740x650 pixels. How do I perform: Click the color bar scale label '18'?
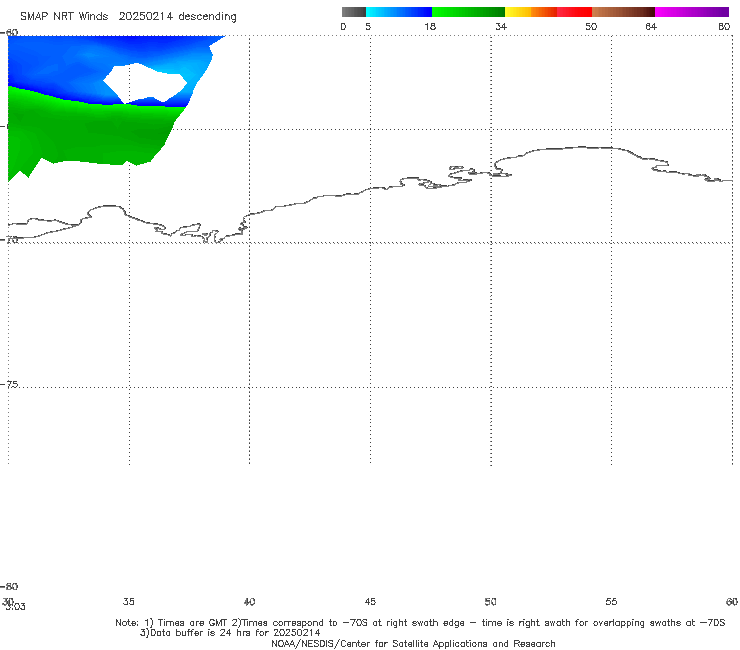(430, 26)
